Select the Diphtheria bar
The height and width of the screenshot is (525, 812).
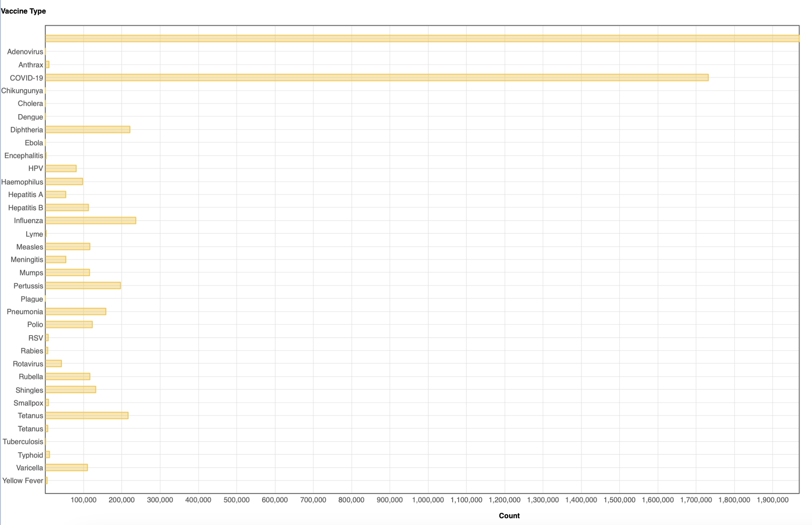(x=88, y=130)
